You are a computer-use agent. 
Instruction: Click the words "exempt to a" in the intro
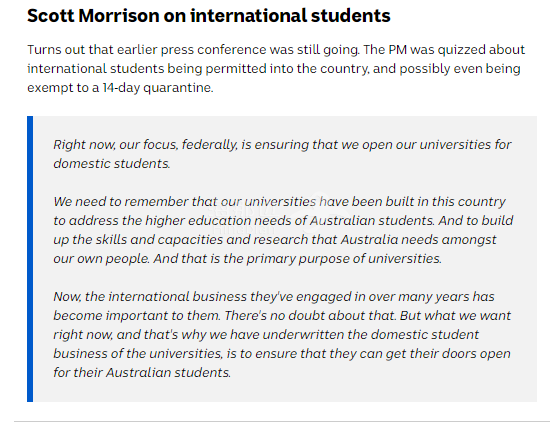click(63, 88)
